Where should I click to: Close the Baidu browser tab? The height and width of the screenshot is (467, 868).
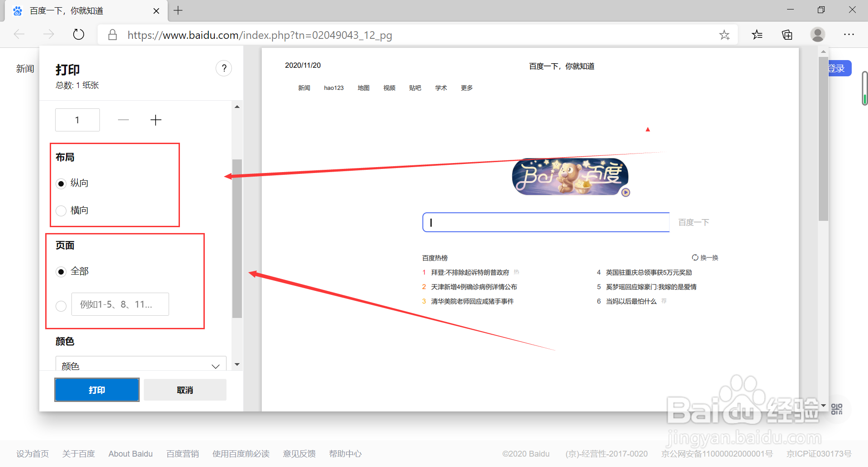point(156,11)
